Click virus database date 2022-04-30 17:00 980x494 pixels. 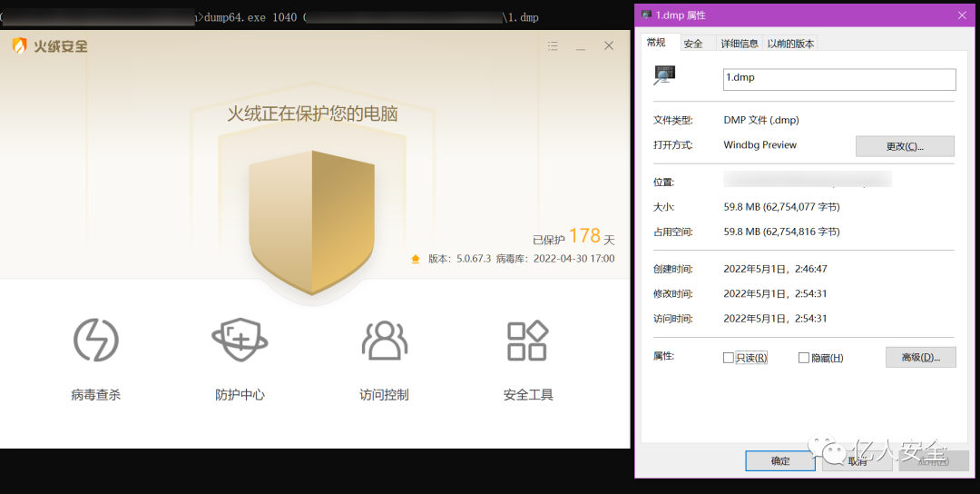point(573,259)
